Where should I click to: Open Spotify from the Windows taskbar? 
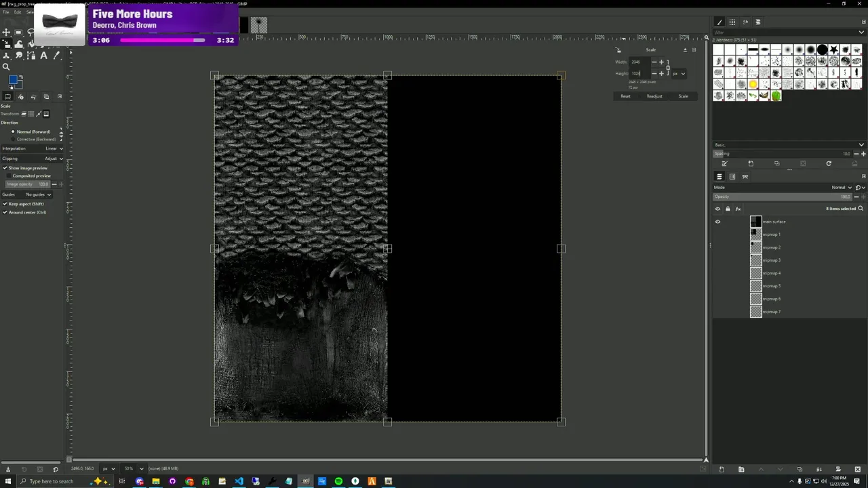pos(338,481)
